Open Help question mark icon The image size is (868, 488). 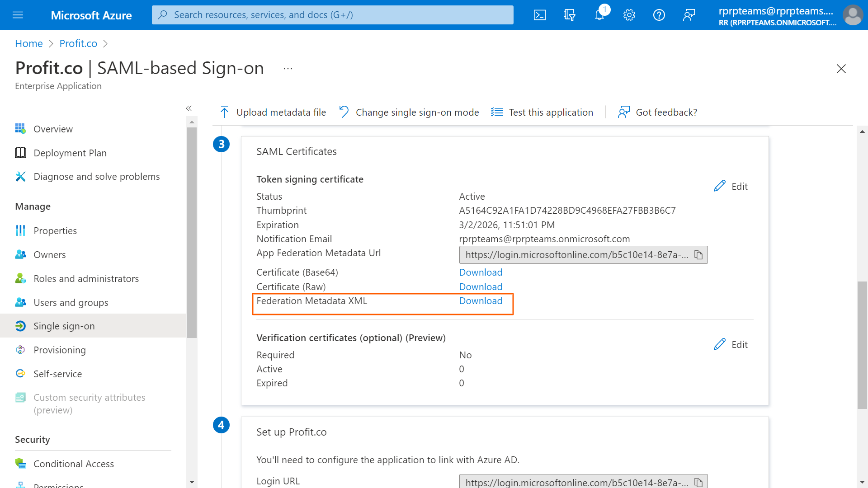tap(659, 15)
